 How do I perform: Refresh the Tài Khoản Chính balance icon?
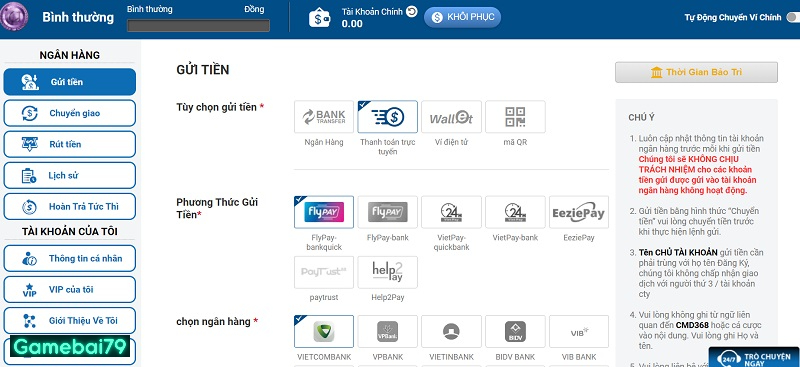(412, 11)
